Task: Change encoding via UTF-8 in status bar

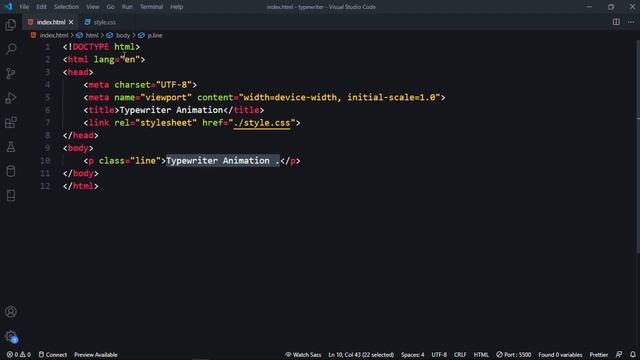Action: pos(439,355)
